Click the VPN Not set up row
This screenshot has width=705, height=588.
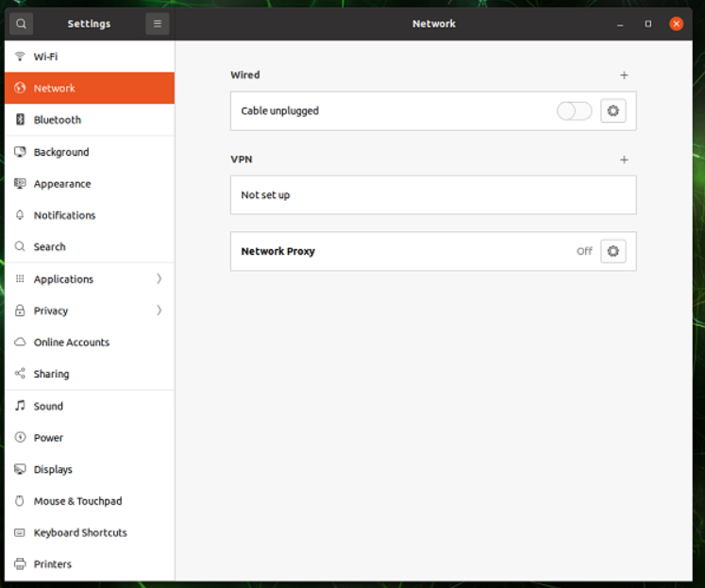[433, 194]
